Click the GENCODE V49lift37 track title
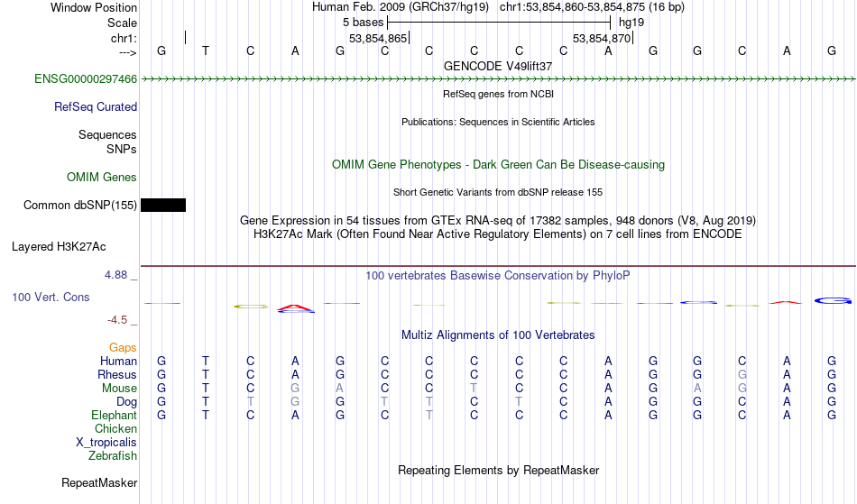The image size is (857, 504). click(x=498, y=66)
